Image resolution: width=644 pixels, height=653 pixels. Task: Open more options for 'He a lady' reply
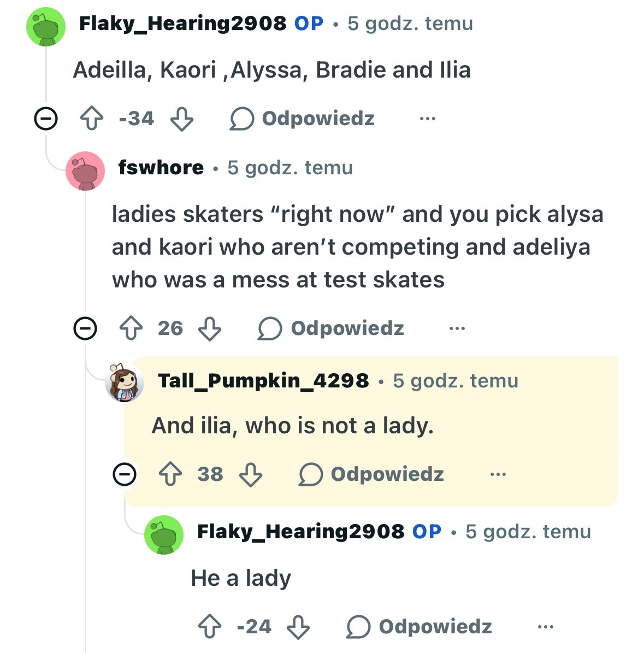[545, 626]
